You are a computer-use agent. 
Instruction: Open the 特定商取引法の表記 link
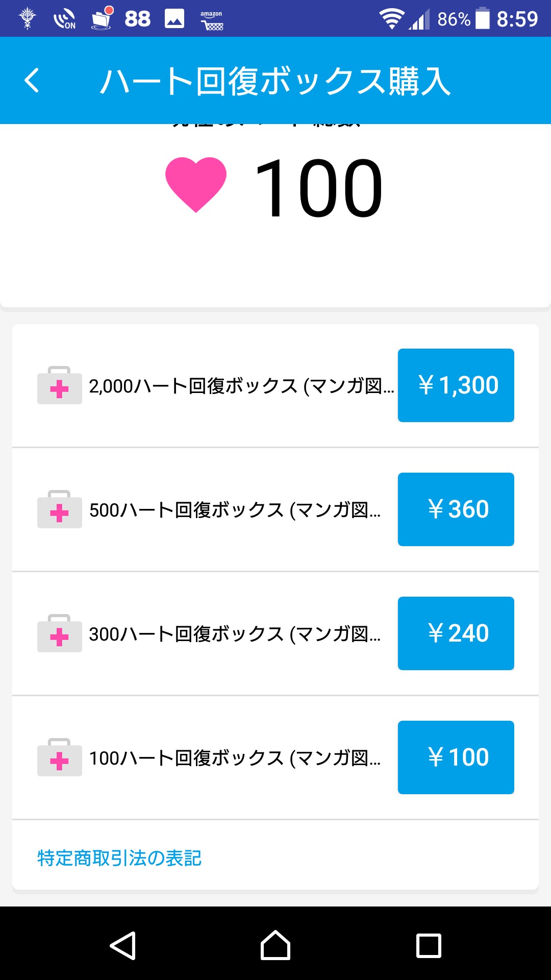119,858
